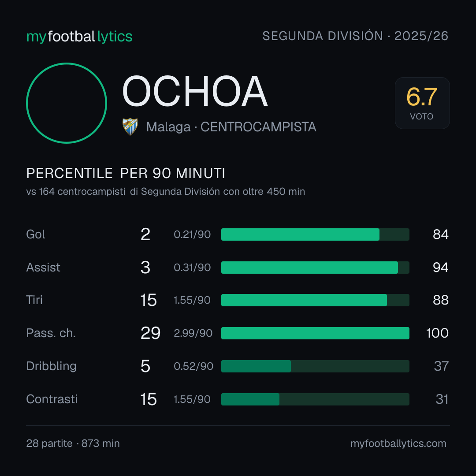Select the Gol stat label
This screenshot has width=476, height=476.
pyautogui.click(x=36, y=234)
